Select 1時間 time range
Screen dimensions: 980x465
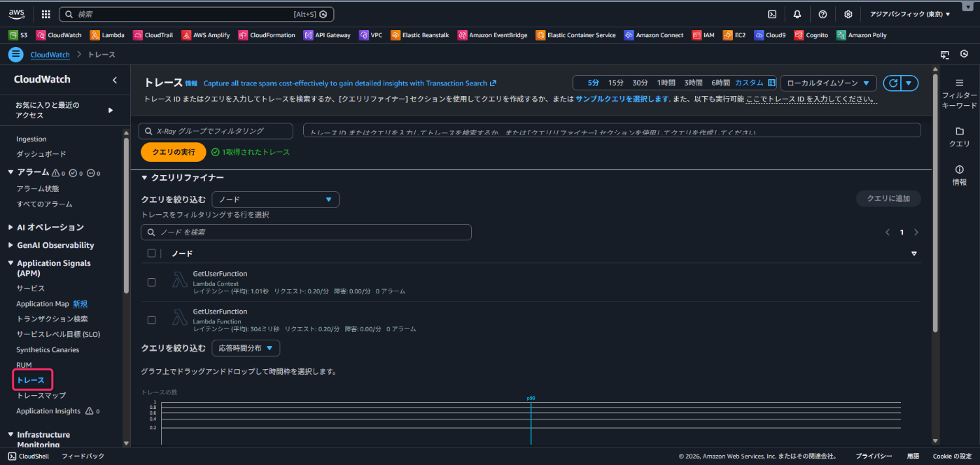tap(666, 83)
